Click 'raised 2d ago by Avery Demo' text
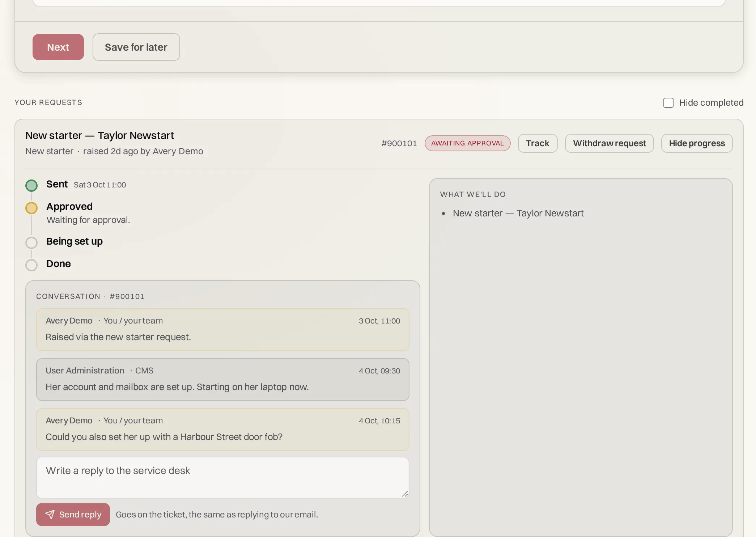 (143, 151)
